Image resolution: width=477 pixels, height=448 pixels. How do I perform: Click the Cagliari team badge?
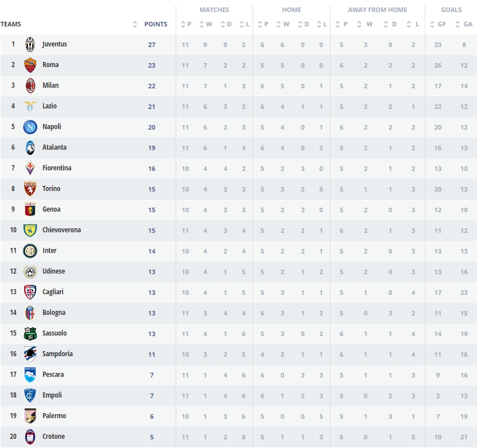[x=30, y=293]
